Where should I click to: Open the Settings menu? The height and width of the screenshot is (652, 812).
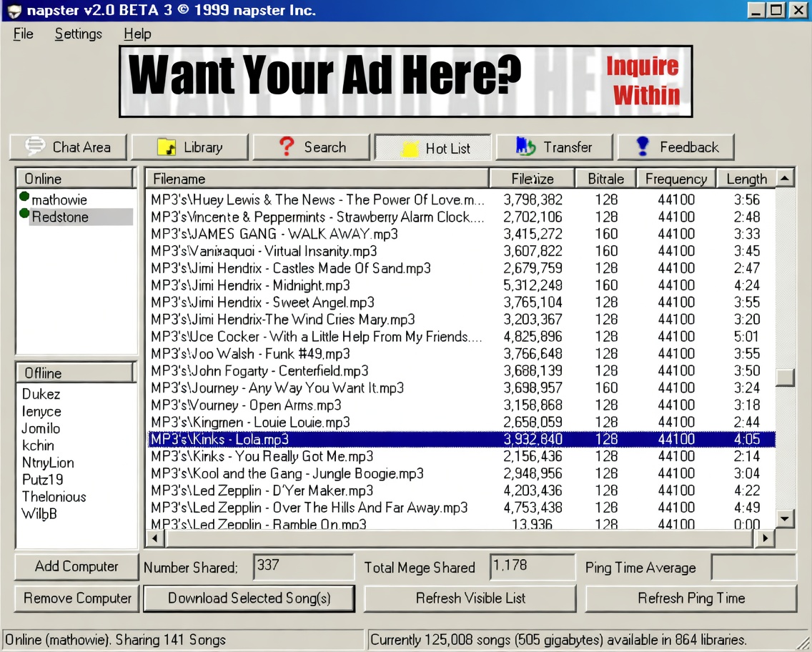[78, 34]
